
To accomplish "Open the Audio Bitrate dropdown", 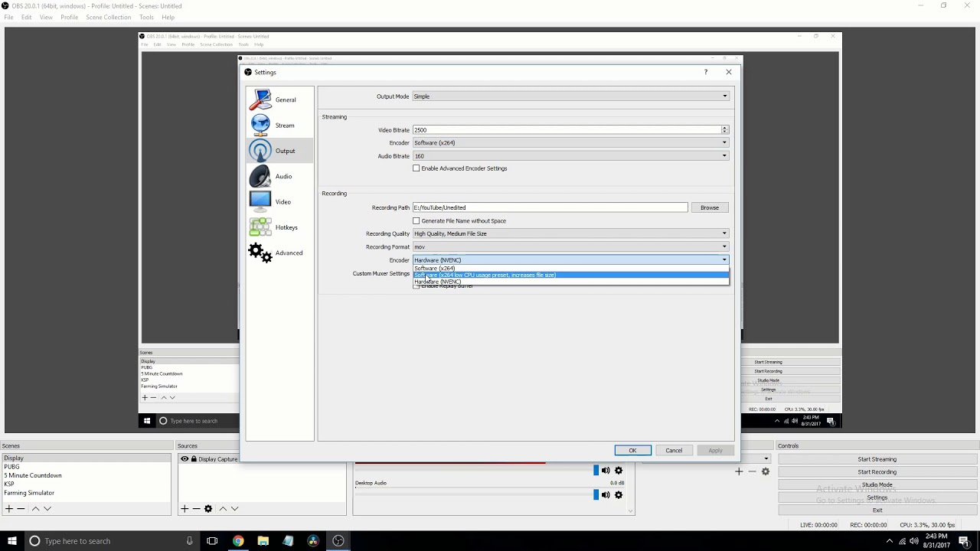I will point(570,156).
